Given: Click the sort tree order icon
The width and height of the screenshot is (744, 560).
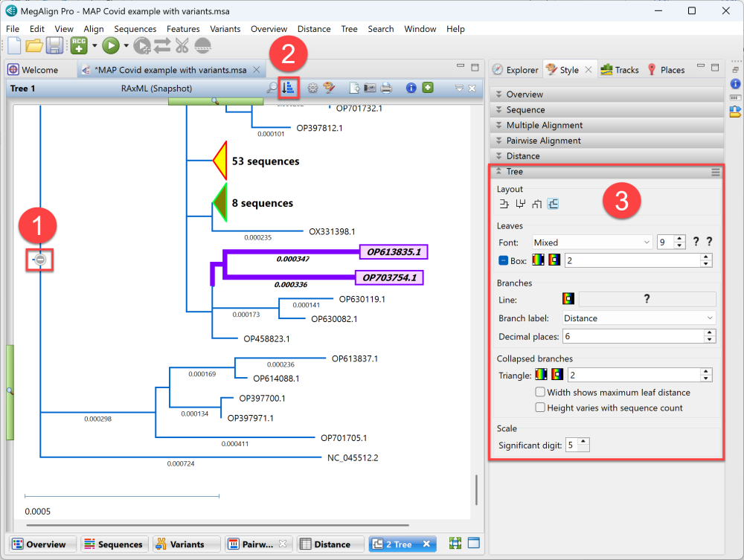Looking at the screenshot, I should (x=289, y=88).
